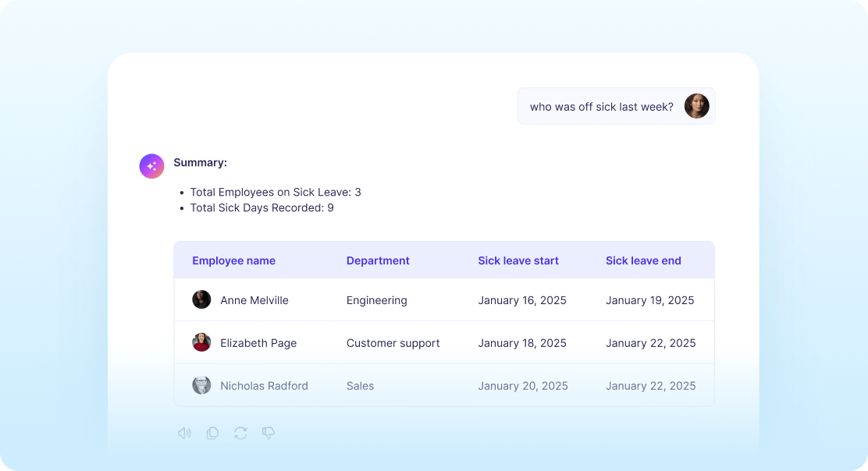Click the read aloud speaker icon
This screenshot has height=471, width=868.
(184, 433)
